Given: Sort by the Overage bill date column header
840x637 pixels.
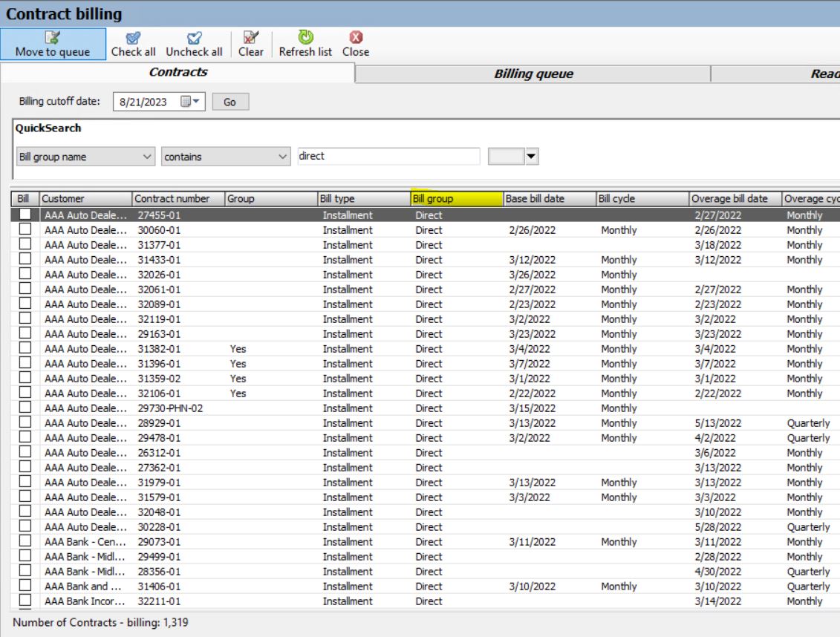Looking at the screenshot, I should click(735, 198).
